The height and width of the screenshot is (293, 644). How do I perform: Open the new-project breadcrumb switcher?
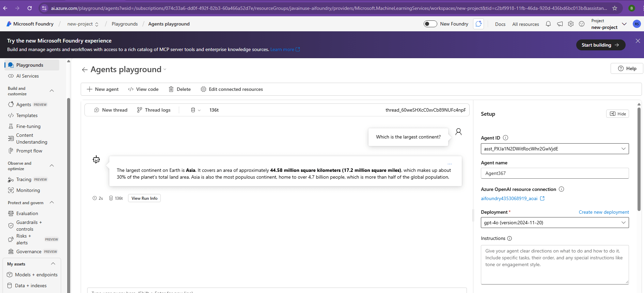point(83,24)
